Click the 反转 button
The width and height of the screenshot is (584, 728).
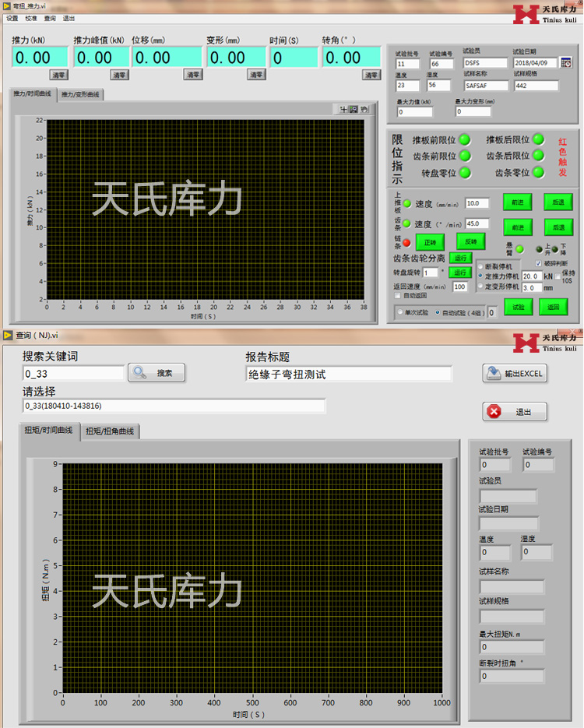coord(471,242)
